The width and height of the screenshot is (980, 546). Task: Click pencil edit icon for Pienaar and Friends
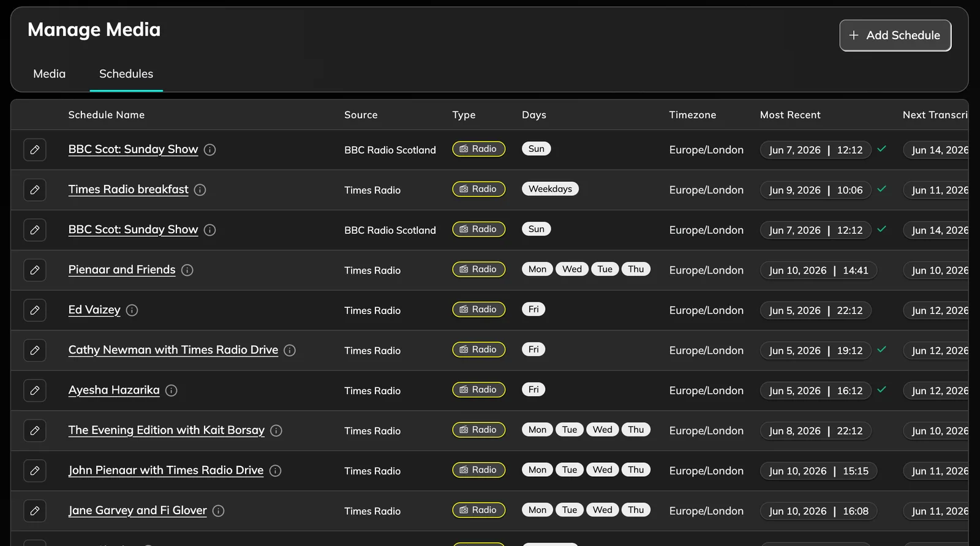[x=35, y=270]
